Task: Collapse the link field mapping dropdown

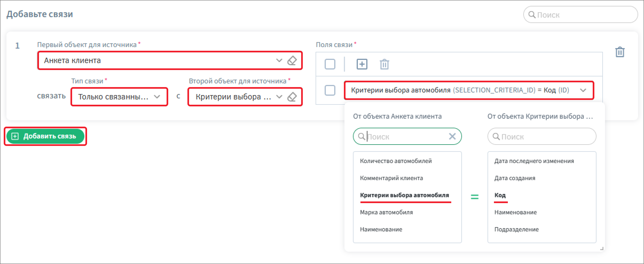Action: pyautogui.click(x=583, y=90)
